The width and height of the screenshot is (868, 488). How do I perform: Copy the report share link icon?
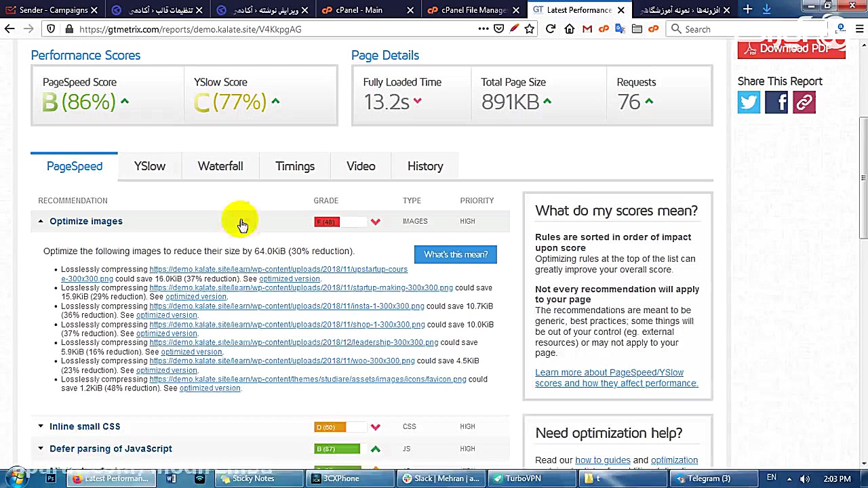[x=804, y=102]
